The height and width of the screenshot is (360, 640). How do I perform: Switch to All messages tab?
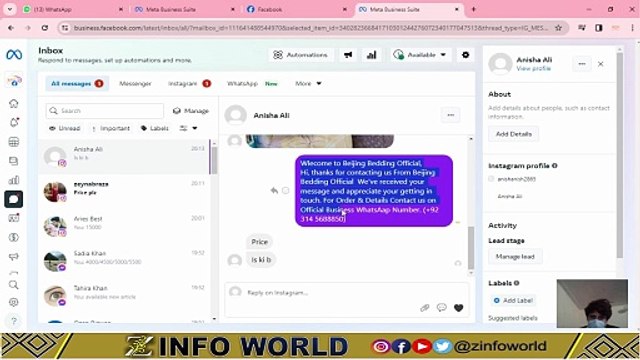[76, 83]
